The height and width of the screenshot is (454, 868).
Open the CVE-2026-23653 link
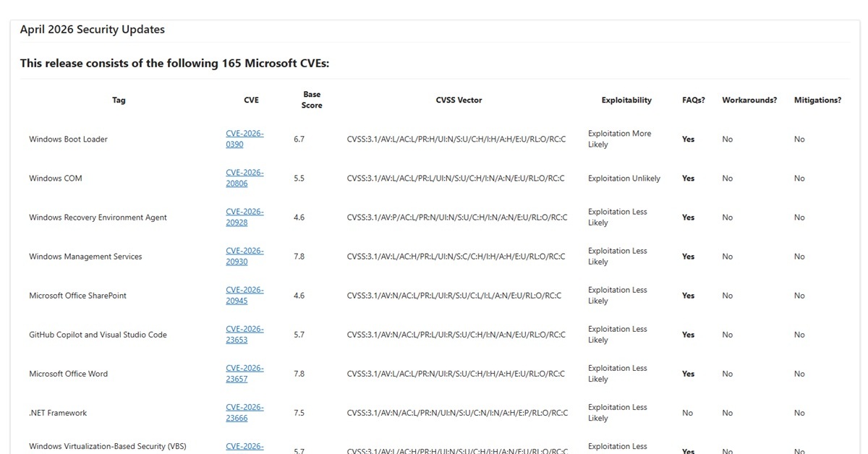pyautogui.click(x=244, y=334)
